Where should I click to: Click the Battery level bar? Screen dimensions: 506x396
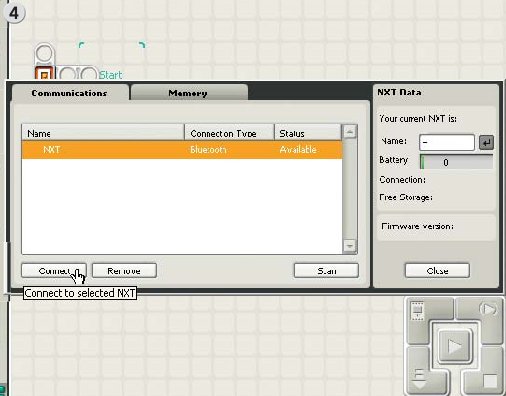click(x=456, y=162)
